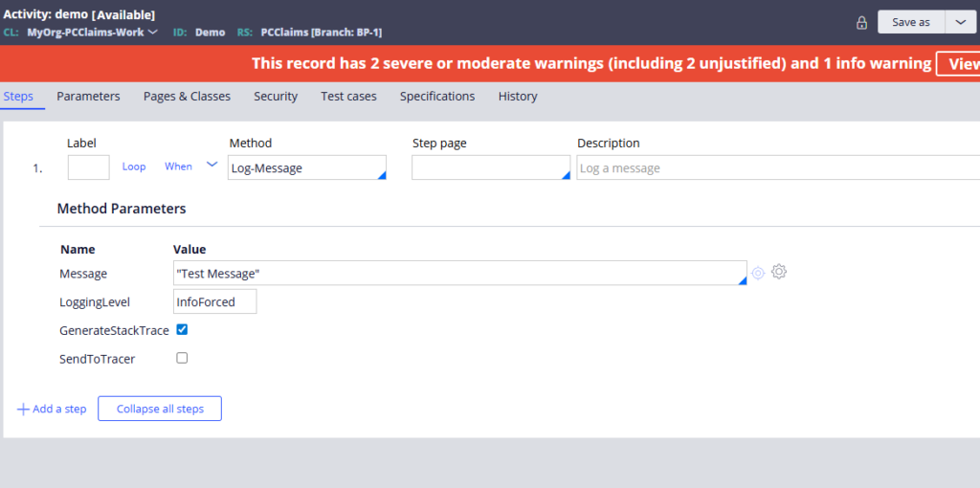
Task: Click the LoggingLevel InfoForced field
Action: tap(215, 301)
